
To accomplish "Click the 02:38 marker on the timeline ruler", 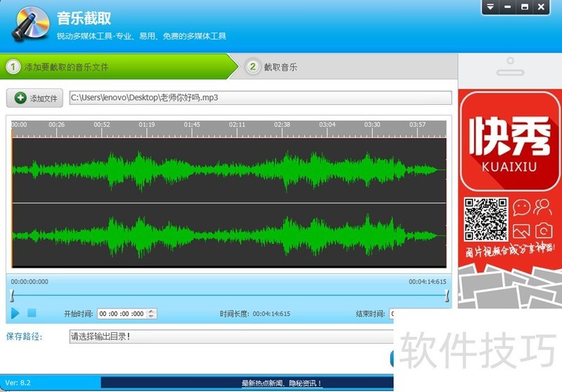I will [x=282, y=124].
